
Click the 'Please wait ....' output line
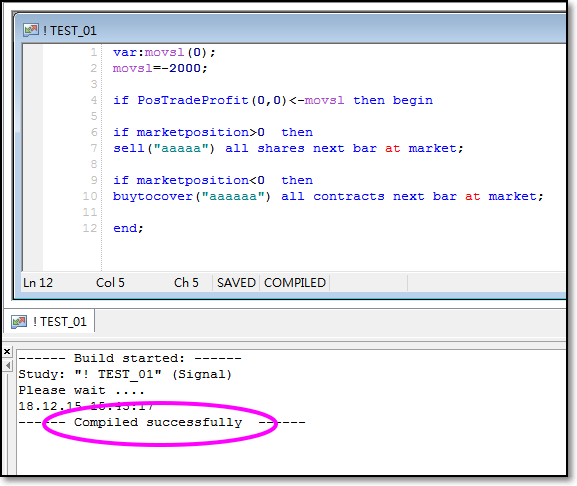pos(81,390)
